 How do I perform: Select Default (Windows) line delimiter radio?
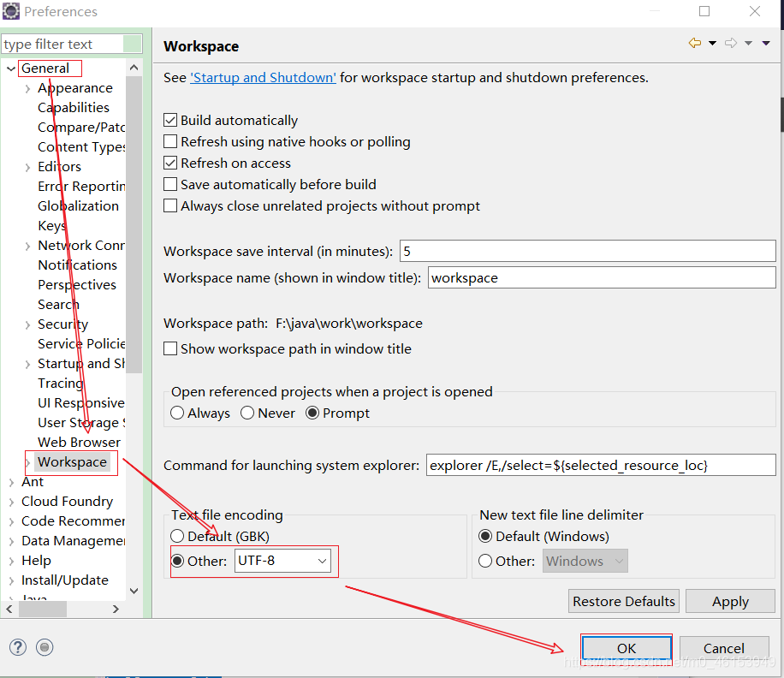click(x=485, y=536)
